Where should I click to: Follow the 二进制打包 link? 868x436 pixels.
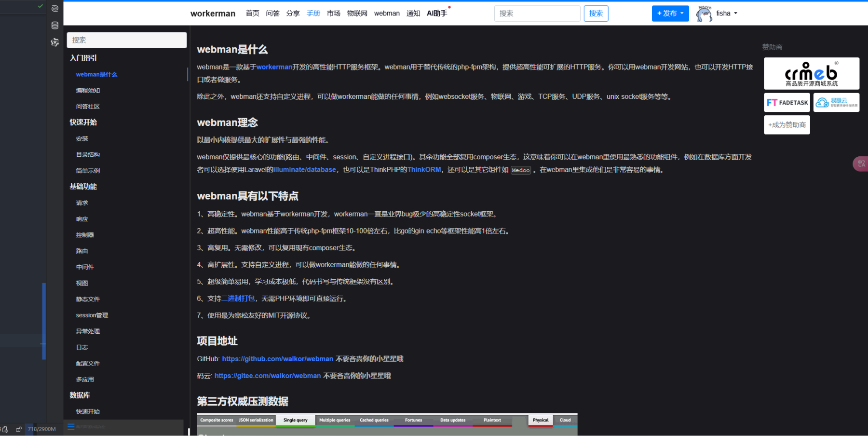(x=238, y=299)
